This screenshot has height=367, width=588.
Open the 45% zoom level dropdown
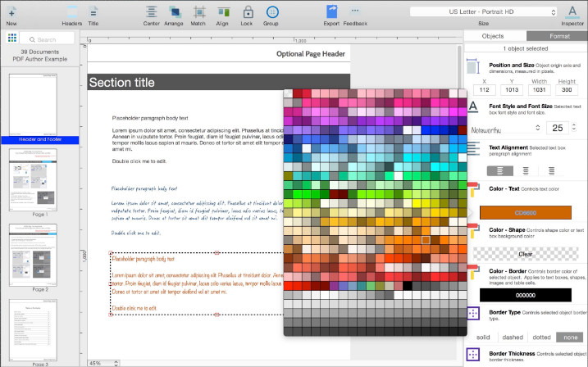(104, 363)
